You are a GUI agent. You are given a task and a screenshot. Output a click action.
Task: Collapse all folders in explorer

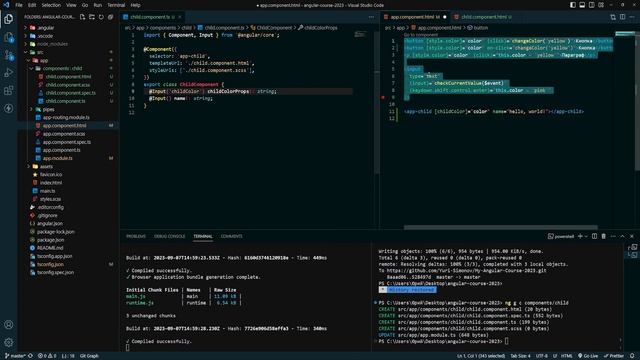[111, 17]
